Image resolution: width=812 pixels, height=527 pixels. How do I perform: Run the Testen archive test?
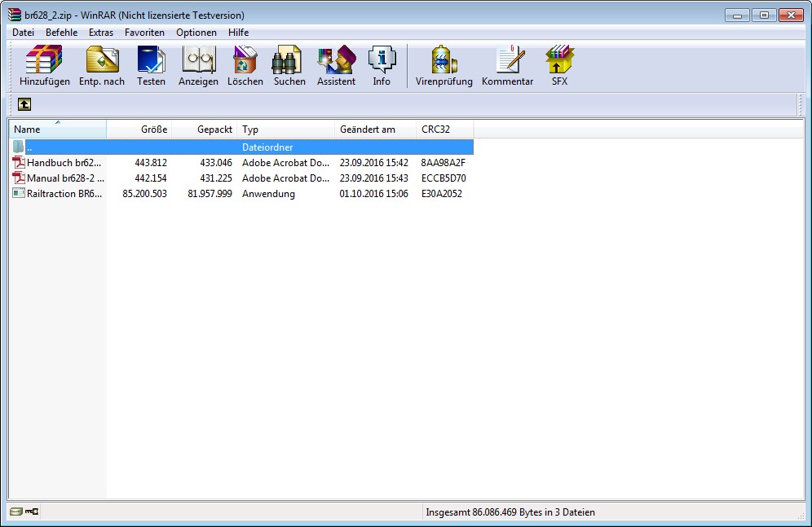(x=151, y=64)
